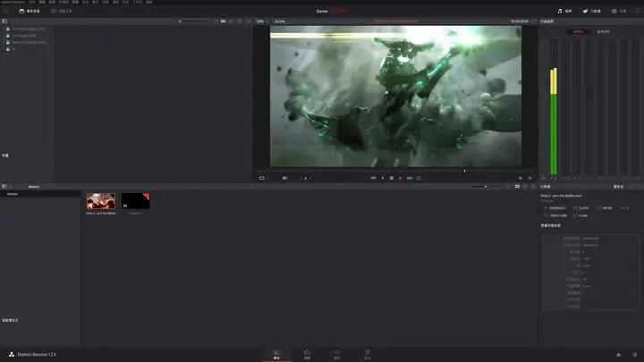
Task: Click the jog wheel control under the viewer
Action: click(306, 178)
